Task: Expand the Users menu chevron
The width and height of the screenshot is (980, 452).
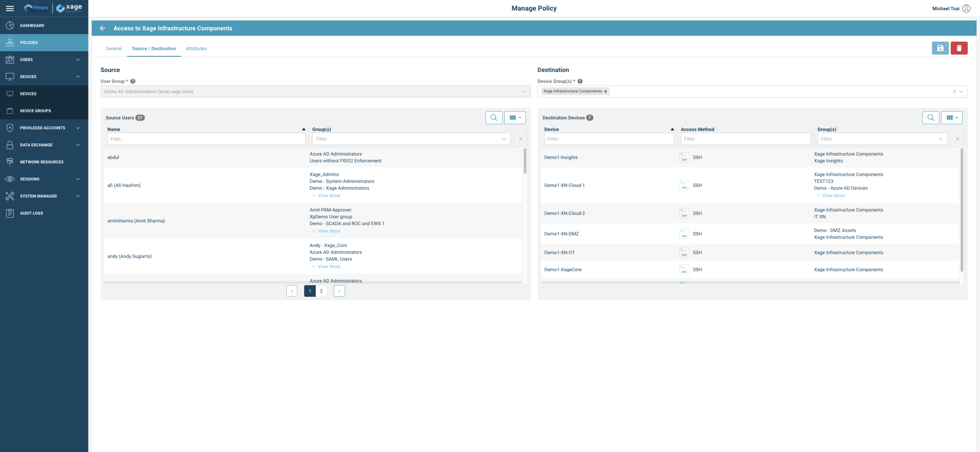Action: [x=78, y=60]
